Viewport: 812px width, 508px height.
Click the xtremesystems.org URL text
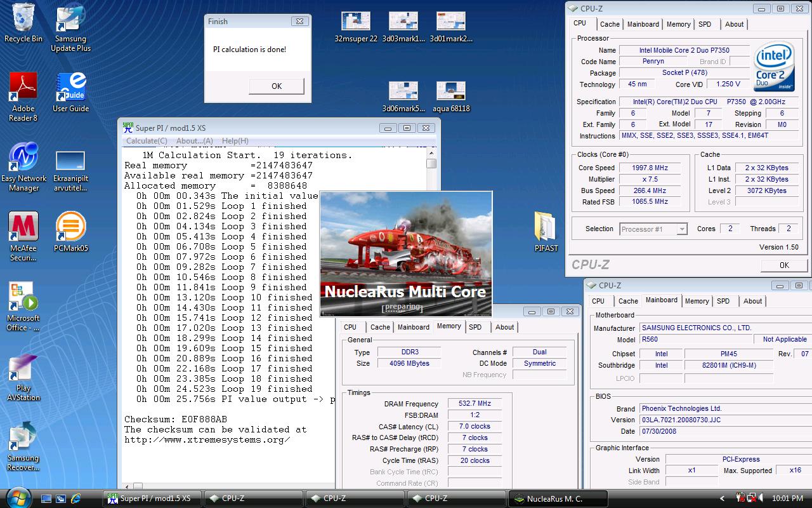point(207,439)
